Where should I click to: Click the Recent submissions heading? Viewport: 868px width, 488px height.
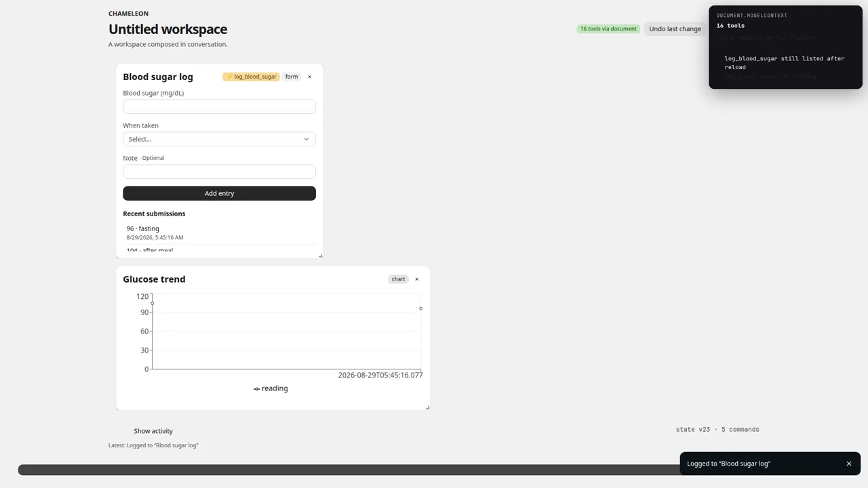coord(154,213)
